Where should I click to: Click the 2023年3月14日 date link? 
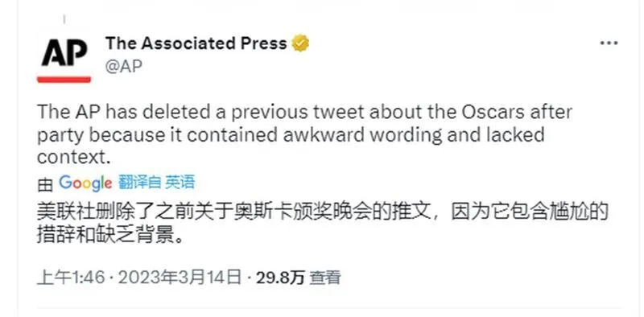coord(180,278)
